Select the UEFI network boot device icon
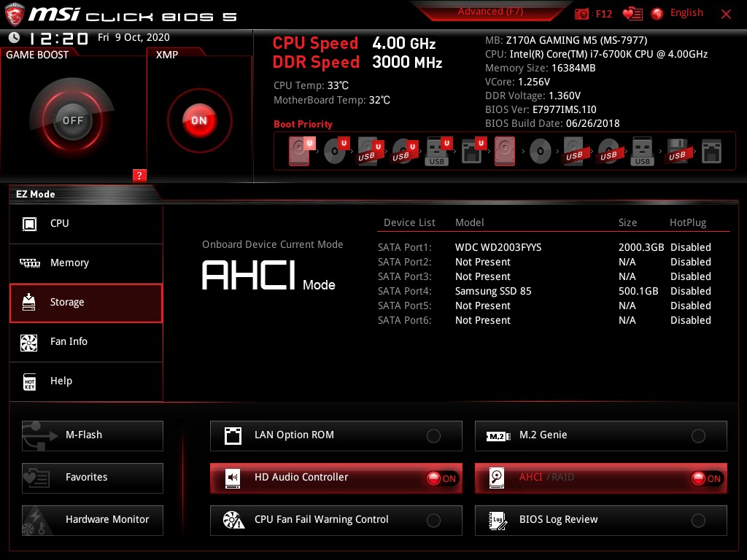The height and width of the screenshot is (560, 747). tap(473, 151)
